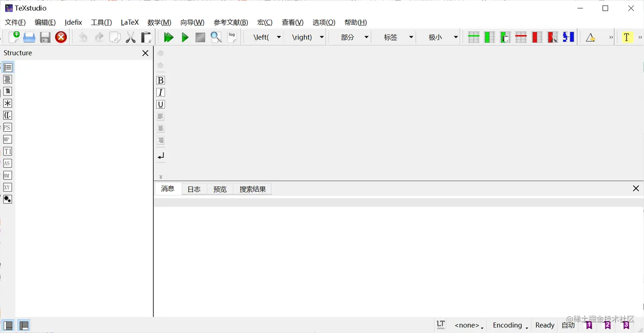
Task: Cut selection with the scissors icon
Action: click(131, 37)
